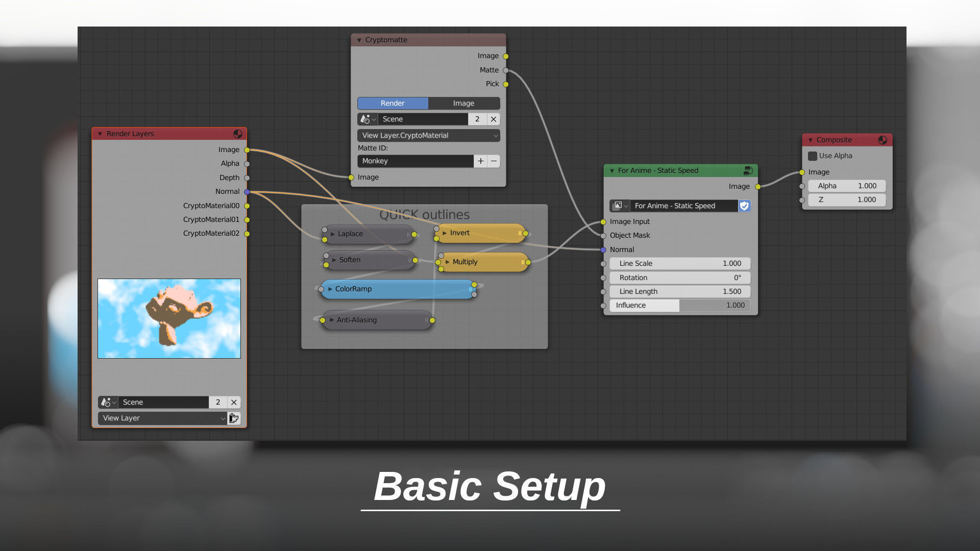Click the Suzanne render preview in Render Layers
Viewport: 980px width, 551px height.
point(169,318)
